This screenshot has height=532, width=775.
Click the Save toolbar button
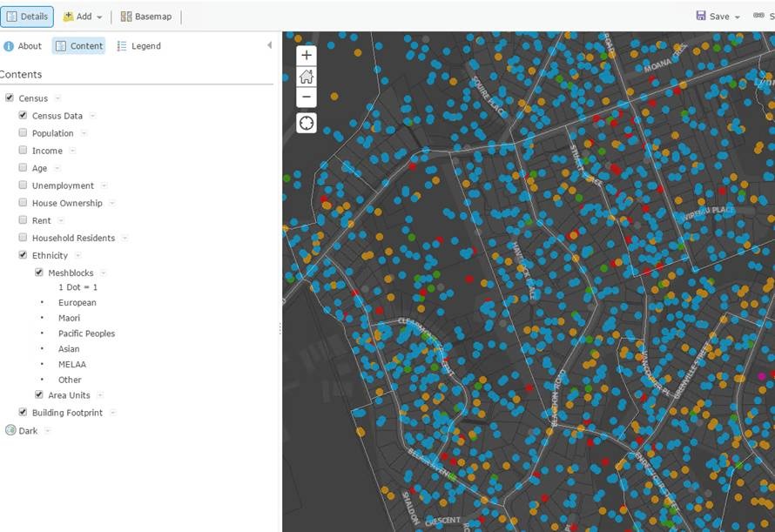coord(718,17)
